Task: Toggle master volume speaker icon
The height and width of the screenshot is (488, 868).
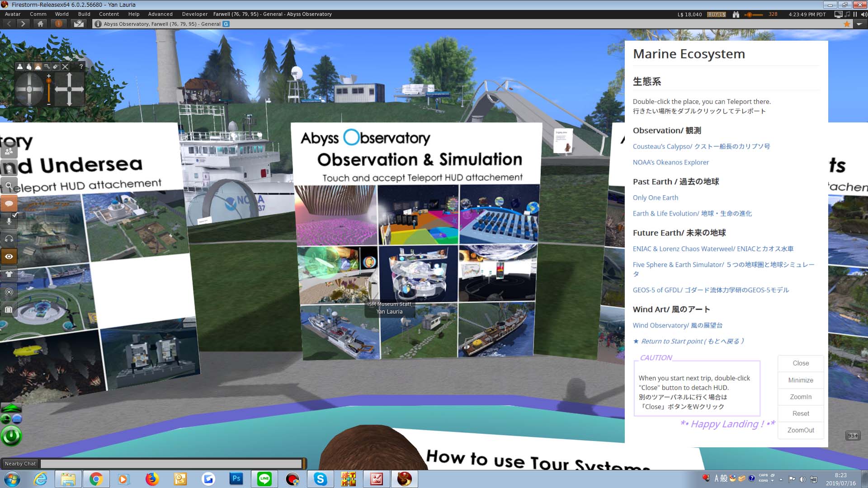Action: [x=863, y=14]
